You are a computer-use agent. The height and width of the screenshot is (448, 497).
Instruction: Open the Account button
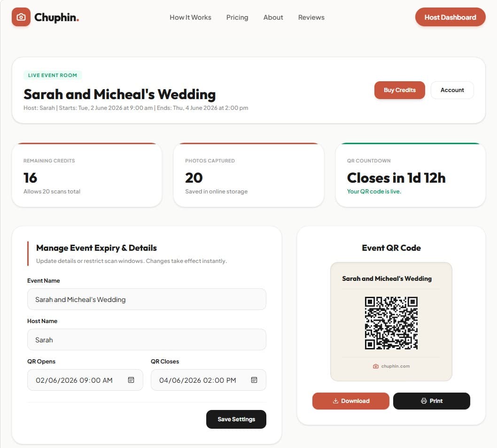coord(452,90)
